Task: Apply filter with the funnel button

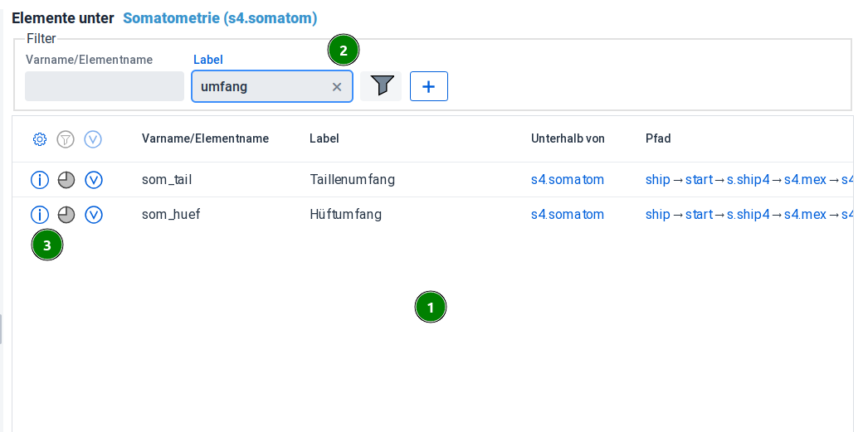Action: point(382,86)
